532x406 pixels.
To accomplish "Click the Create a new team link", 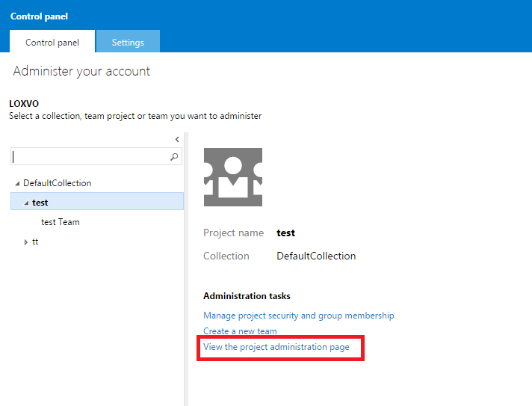I will (x=240, y=331).
